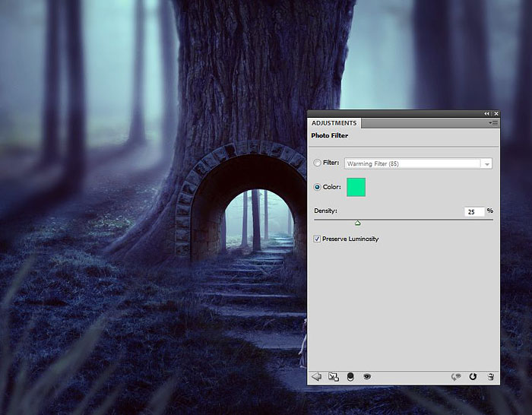
Task: Toggle layer visibility eye icon
Action: [366, 376]
